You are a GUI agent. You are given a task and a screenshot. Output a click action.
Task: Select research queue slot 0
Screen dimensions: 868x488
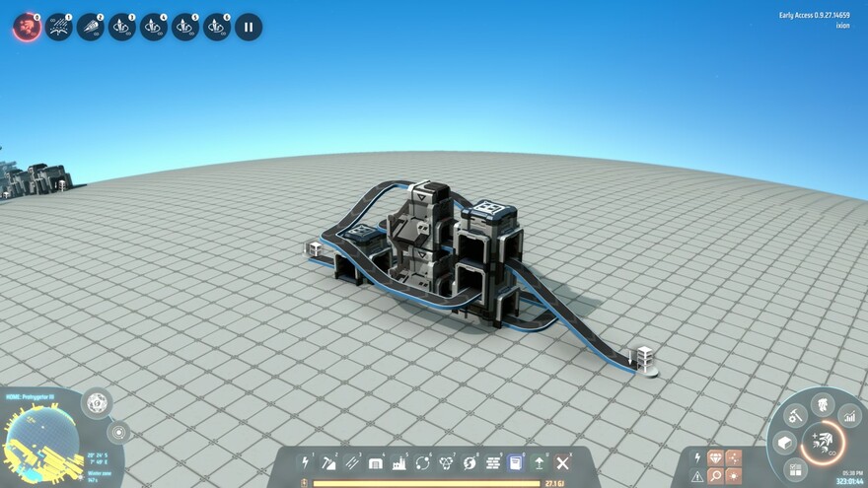tap(28, 27)
